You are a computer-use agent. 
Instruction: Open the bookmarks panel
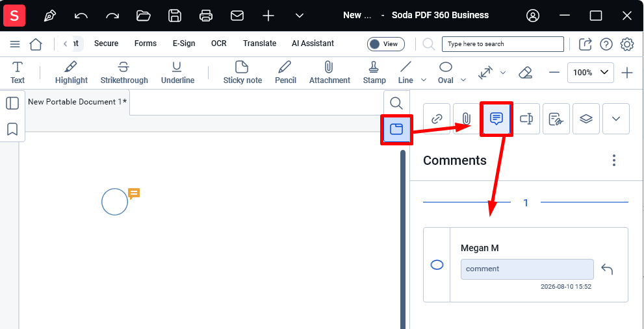point(12,129)
